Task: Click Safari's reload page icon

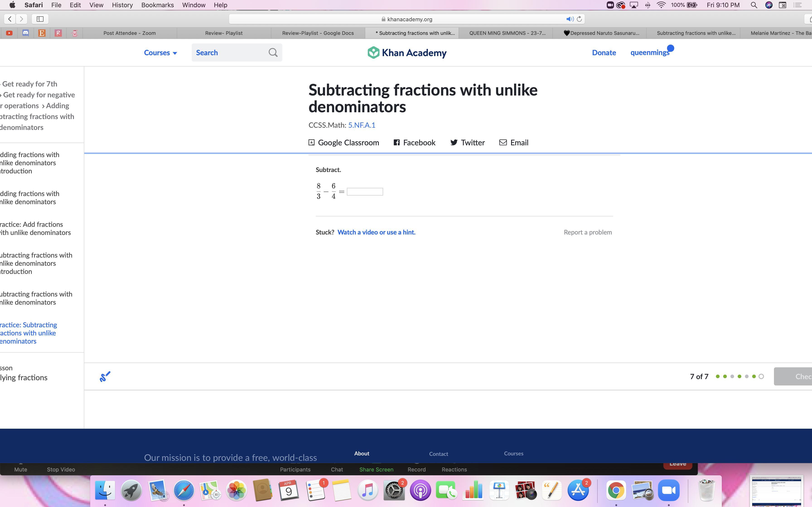Action: point(579,19)
